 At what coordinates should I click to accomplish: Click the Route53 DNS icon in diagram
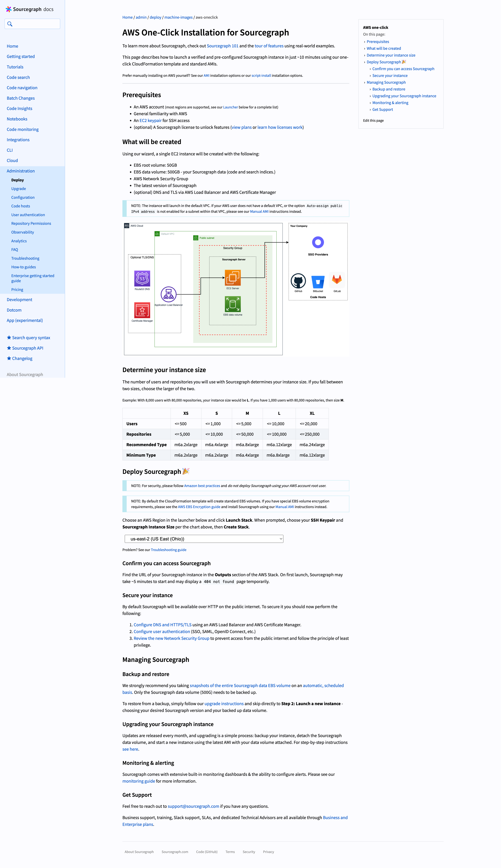tap(142, 278)
